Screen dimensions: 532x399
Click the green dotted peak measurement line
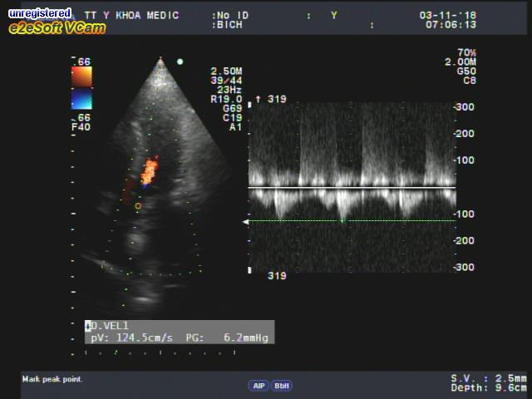[x=352, y=220]
